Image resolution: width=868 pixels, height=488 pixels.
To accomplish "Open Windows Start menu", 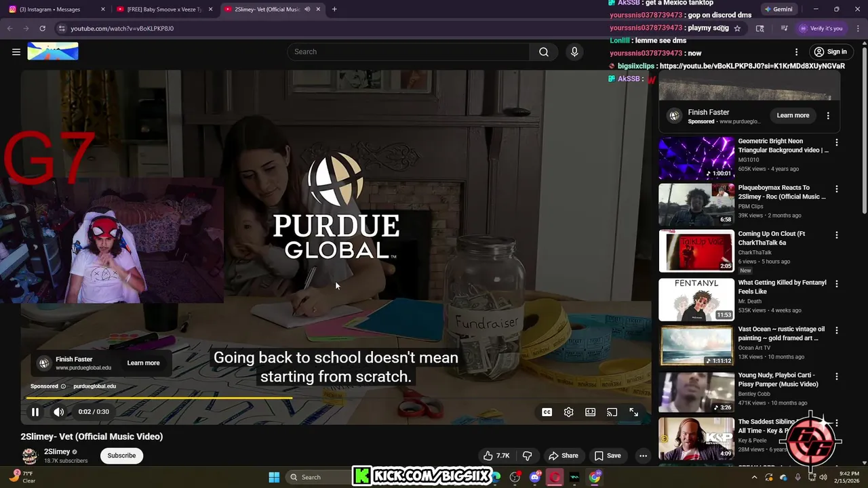I will click(274, 477).
